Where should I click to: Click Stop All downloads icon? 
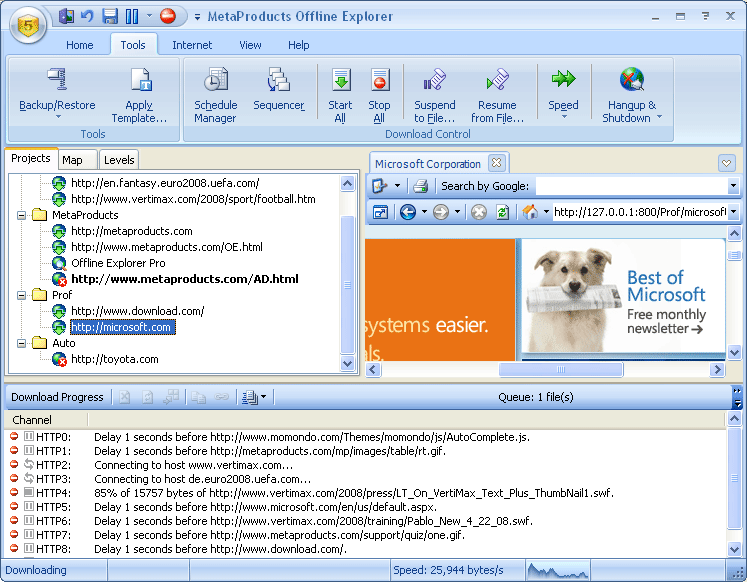click(379, 82)
